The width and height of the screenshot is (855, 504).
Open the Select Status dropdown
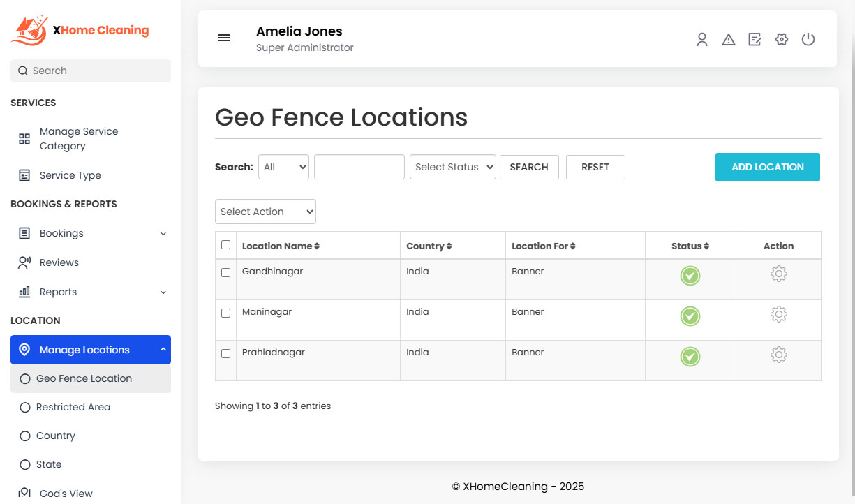click(x=452, y=167)
